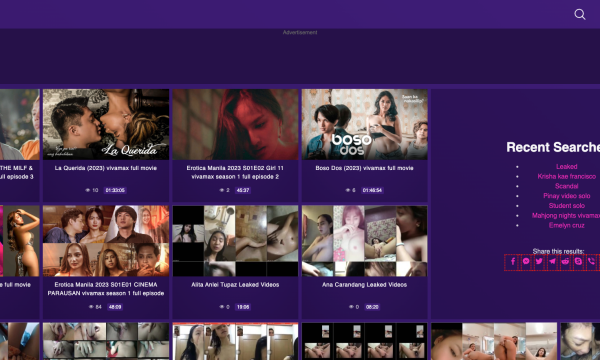Open the La Querida (2023) title link
This screenshot has width=600, height=360.
click(106, 168)
